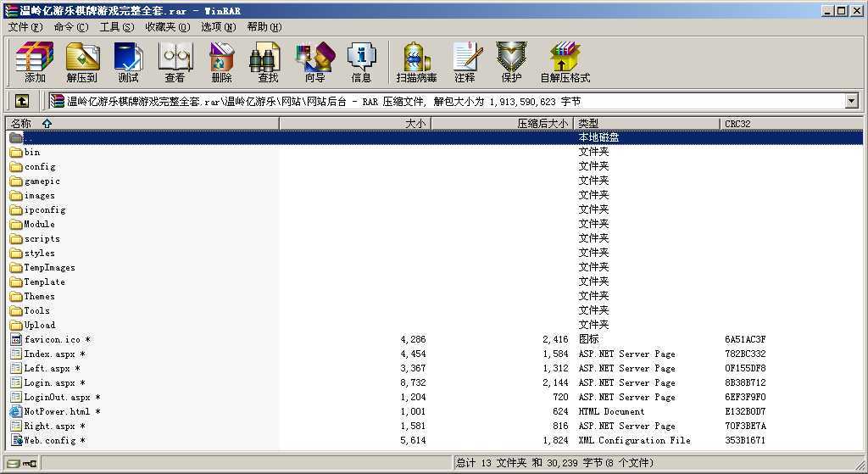Open the 文件 (File) menu
Screen dimensions: 868x474
click(x=25, y=27)
